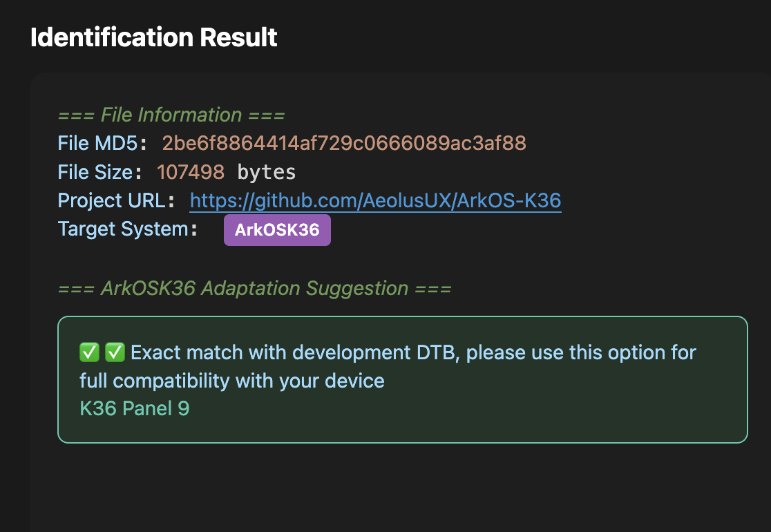The height and width of the screenshot is (532, 771).
Task: Select the K36 Panel 9 option text
Action: [135, 408]
